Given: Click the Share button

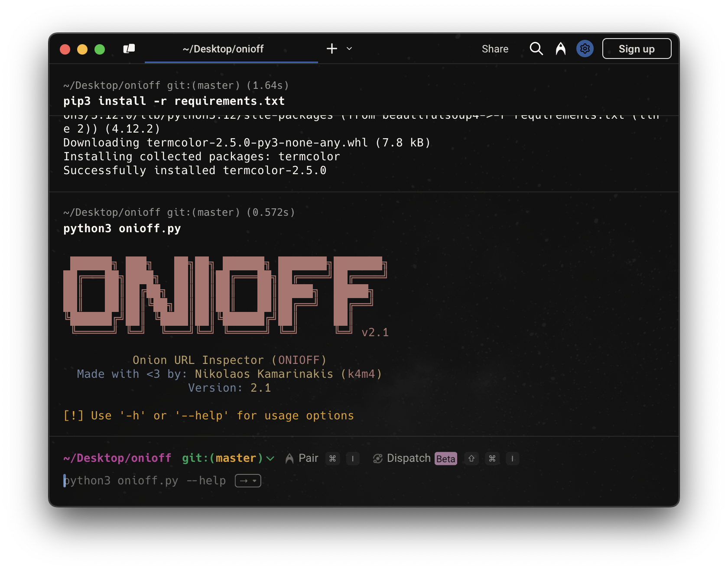Looking at the screenshot, I should point(495,49).
